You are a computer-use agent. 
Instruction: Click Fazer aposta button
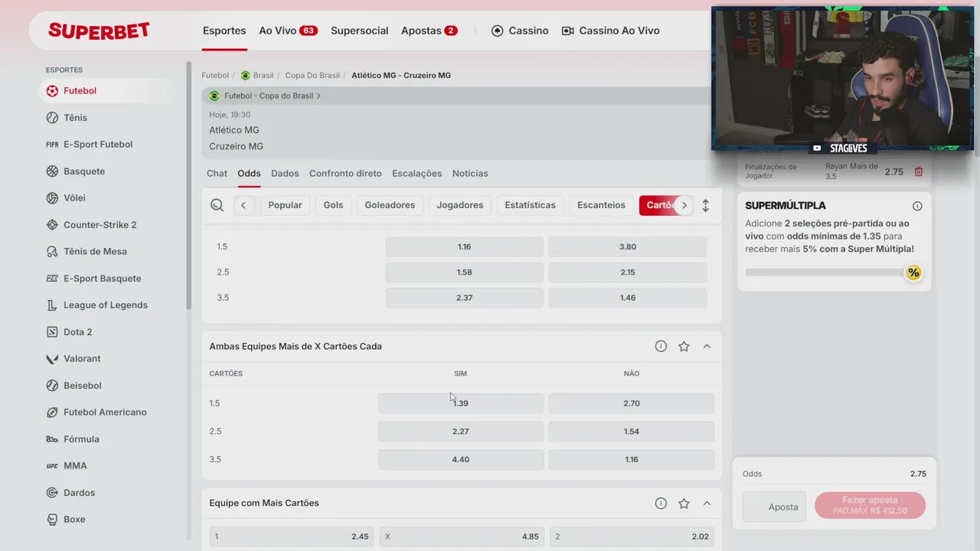pyautogui.click(x=870, y=505)
